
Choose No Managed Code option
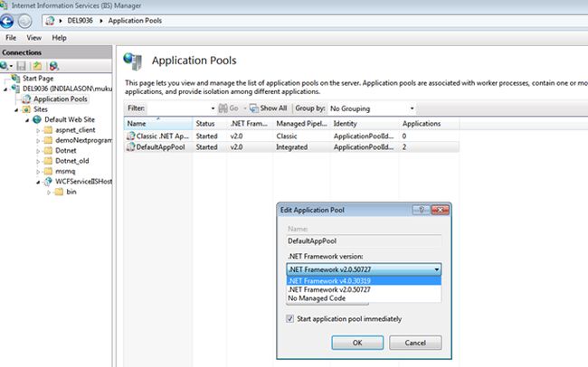[364, 298]
